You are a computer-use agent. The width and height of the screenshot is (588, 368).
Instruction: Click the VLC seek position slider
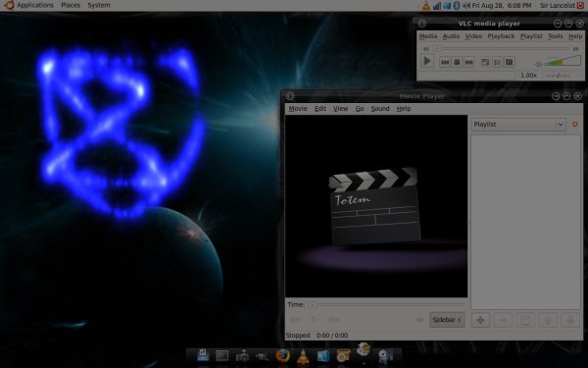[501, 49]
